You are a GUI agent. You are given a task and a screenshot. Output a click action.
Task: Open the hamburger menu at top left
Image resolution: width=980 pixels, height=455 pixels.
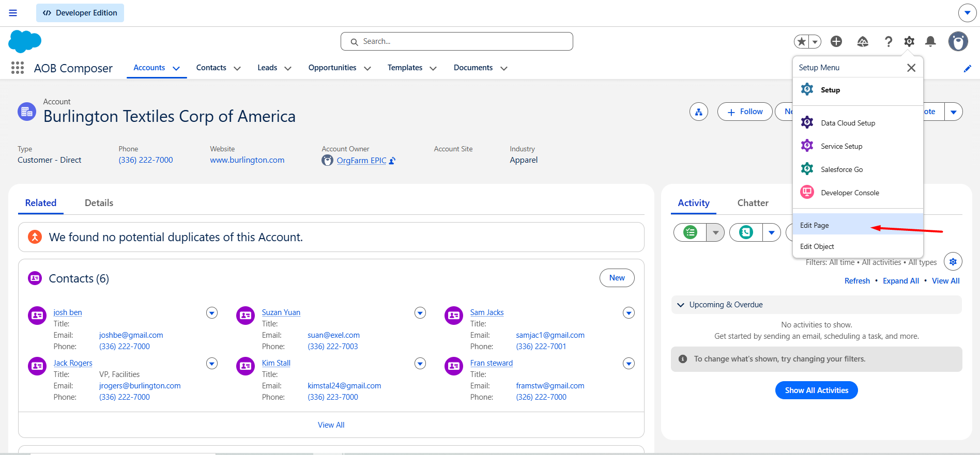(x=13, y=13)
